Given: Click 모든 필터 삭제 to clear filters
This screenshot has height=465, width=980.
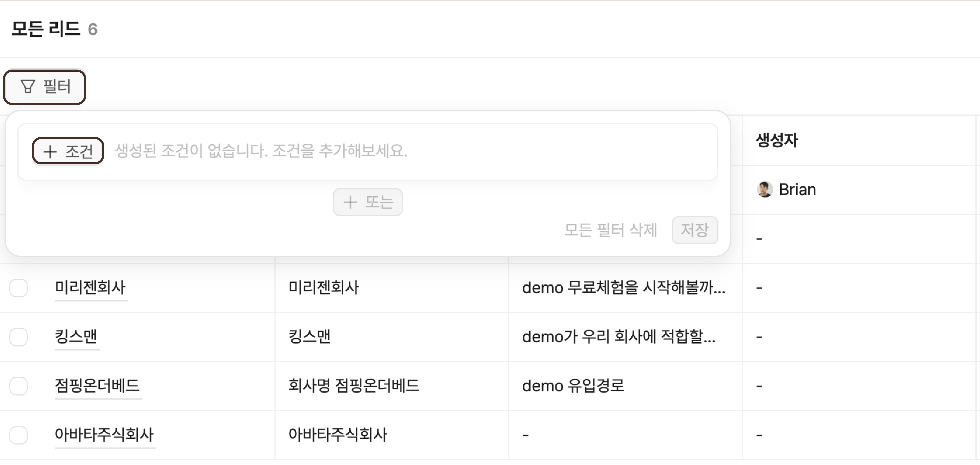Looking at the screenshot, I should pos(610,230).
